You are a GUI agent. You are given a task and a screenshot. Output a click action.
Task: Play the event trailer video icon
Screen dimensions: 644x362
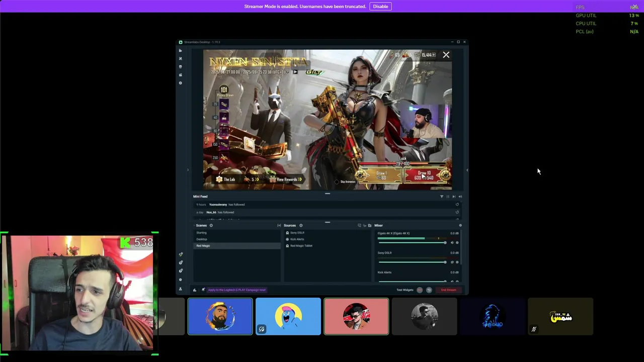click(295, 72)
